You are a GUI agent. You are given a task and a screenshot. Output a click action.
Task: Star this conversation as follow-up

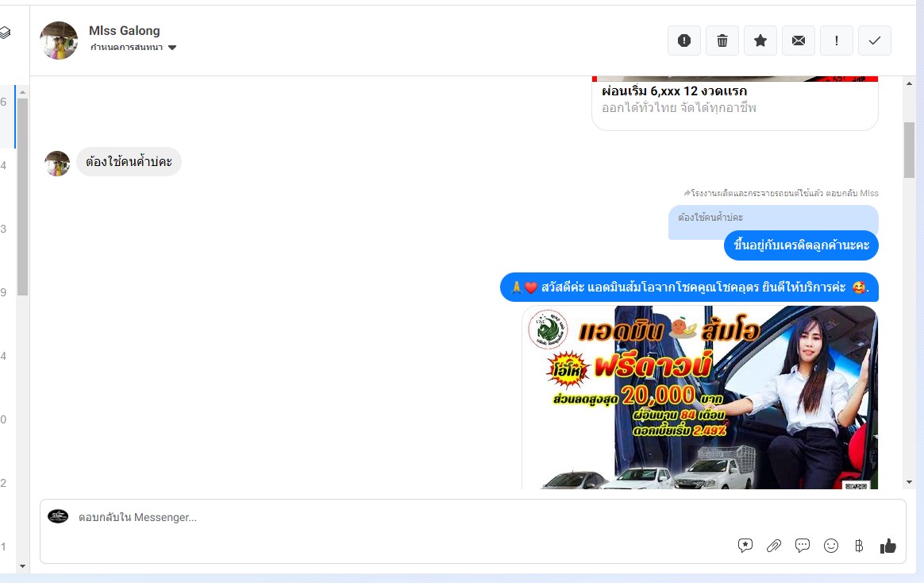(760, 41)
